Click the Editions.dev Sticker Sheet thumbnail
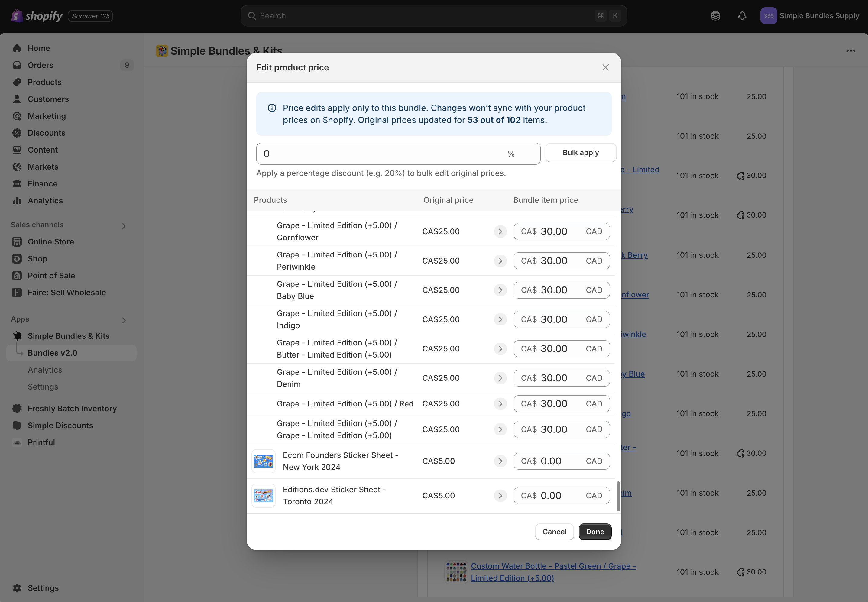868x602 pixels. tap(263, 496)
